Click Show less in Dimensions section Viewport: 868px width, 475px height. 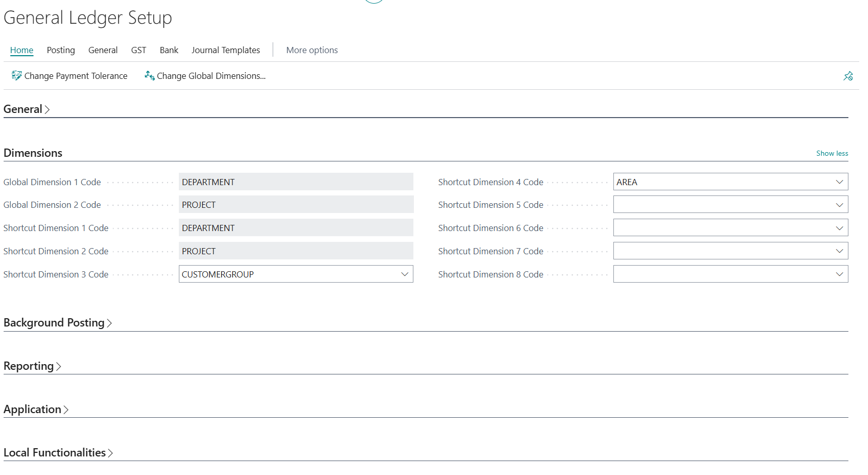coord(832,153)
